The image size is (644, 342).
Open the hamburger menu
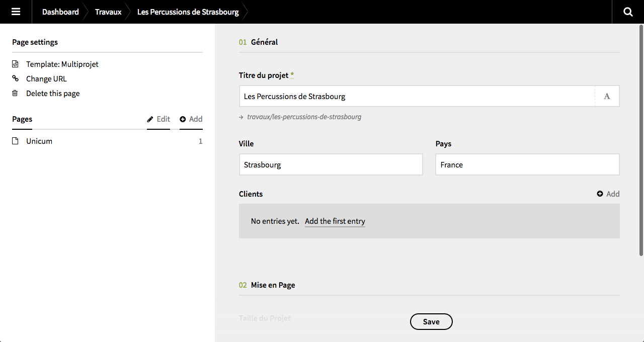tap(16, 12)
